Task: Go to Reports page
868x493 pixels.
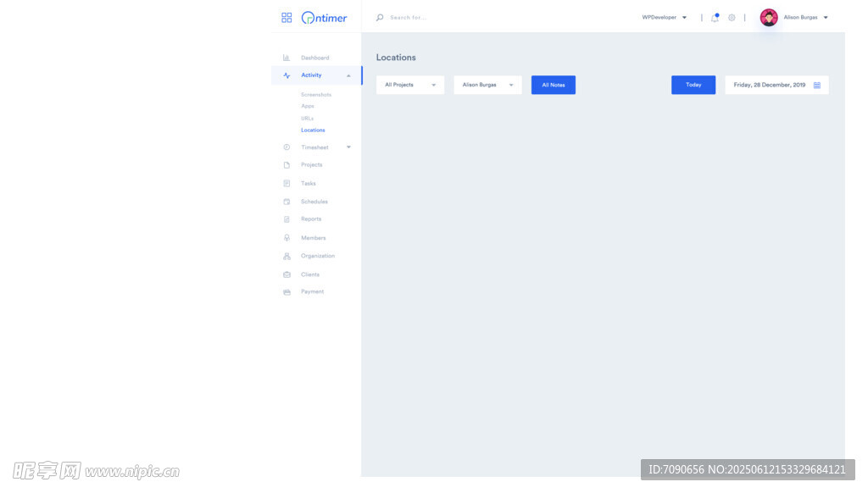Action: coord(310,219)
